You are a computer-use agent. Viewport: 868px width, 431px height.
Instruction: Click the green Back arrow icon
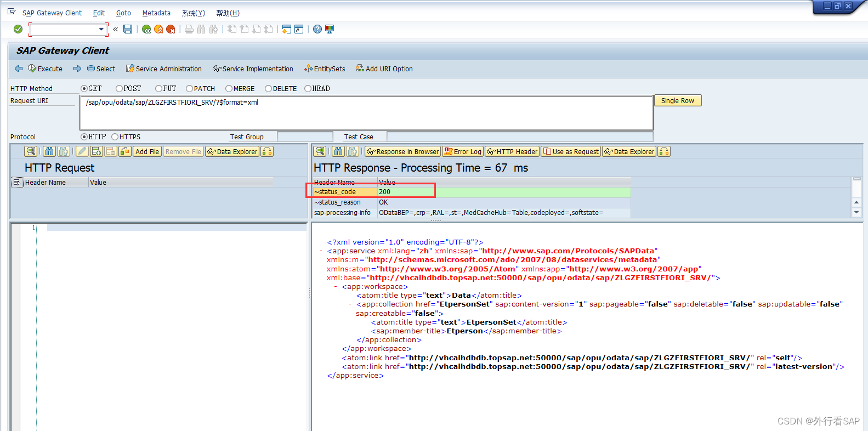point(146,29)
